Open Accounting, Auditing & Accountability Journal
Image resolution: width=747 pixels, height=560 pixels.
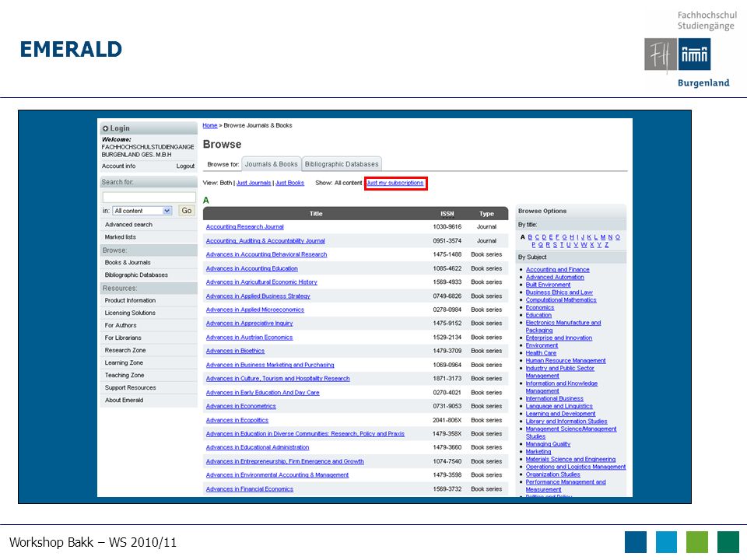pyautogui.click(x=265, y=241)
